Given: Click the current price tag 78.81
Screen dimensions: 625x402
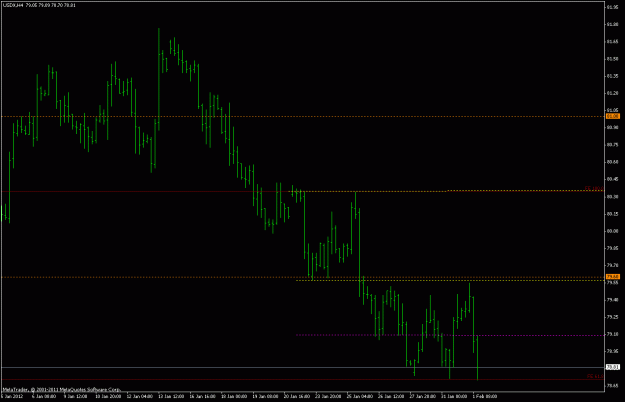Looking at the screenshot, I should pyautogui.click(x=613, y=367).
